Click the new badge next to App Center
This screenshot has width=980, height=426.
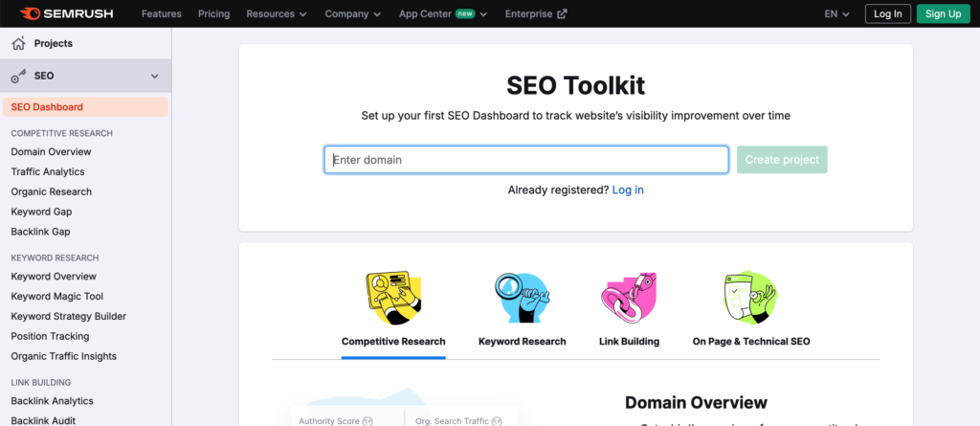tap(465, 13)
